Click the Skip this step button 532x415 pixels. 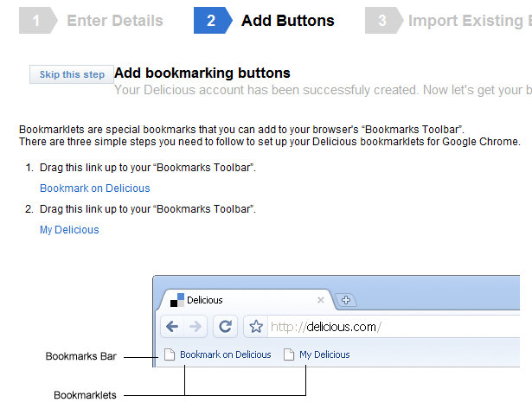pos(72,74)
